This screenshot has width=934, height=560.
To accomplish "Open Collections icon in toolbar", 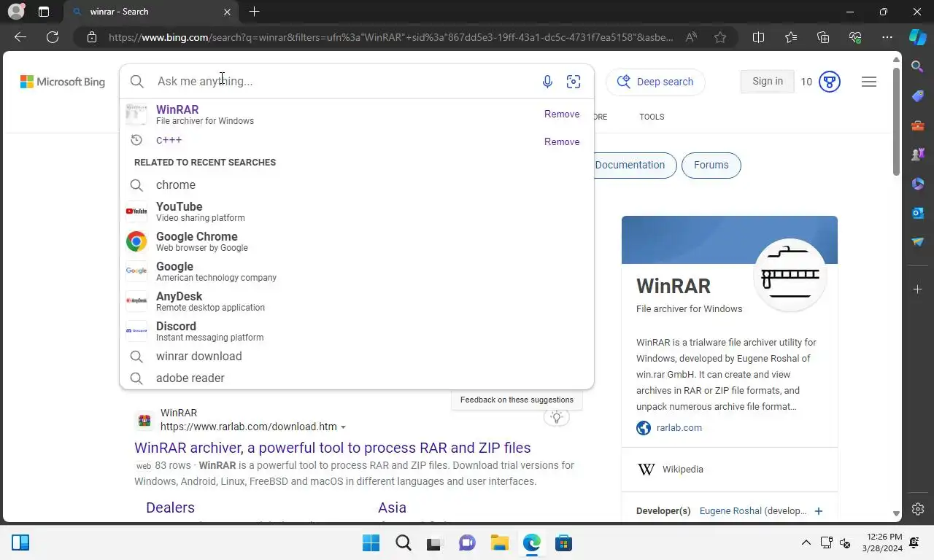I will coord(823,37).
